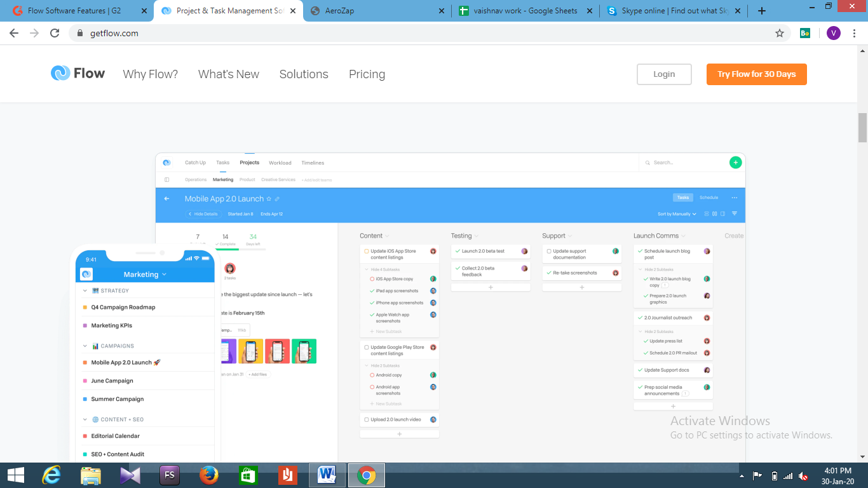Image resolution: width=868 pixels, height=488 pixels.
Task: Check the Update iOS App Store content listings task
Action: click(x=367, y=251)
